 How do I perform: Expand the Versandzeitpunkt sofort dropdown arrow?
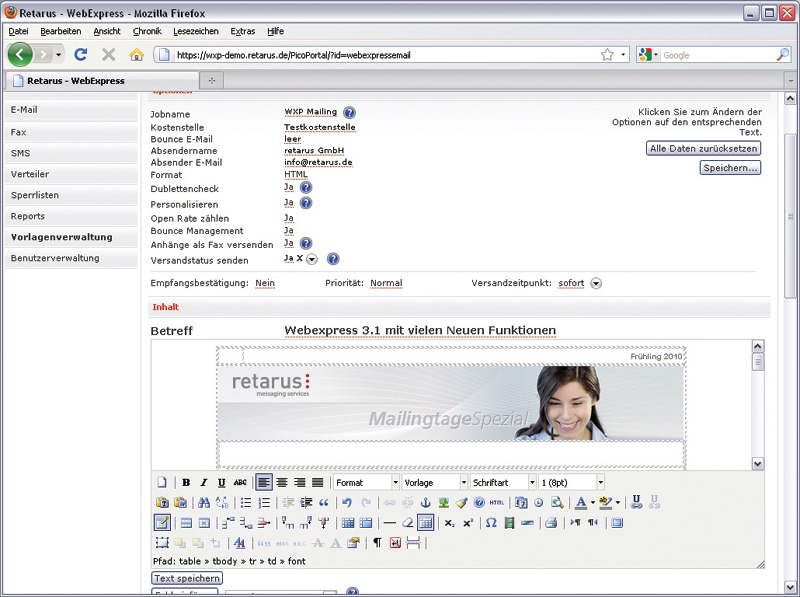pyautogui.click(x=596, y=283)
